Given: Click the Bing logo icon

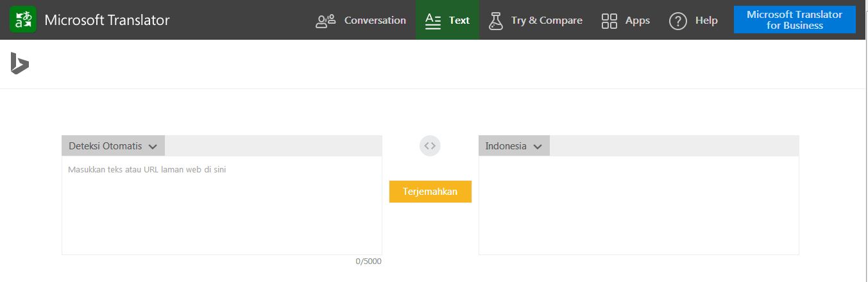Looking at the screenshot, I should tap(19, 63).
